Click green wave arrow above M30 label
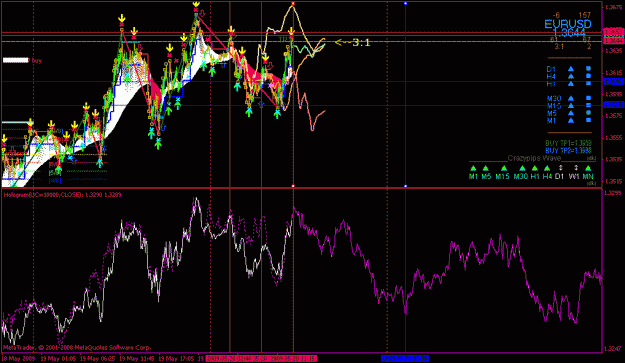 (x=522, y=169)
